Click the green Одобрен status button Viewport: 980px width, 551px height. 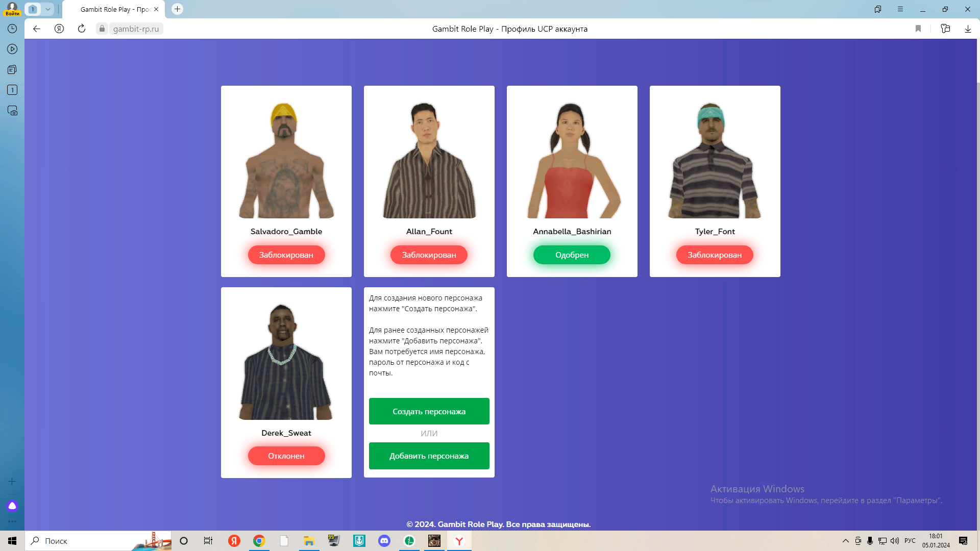coord(572,255)
